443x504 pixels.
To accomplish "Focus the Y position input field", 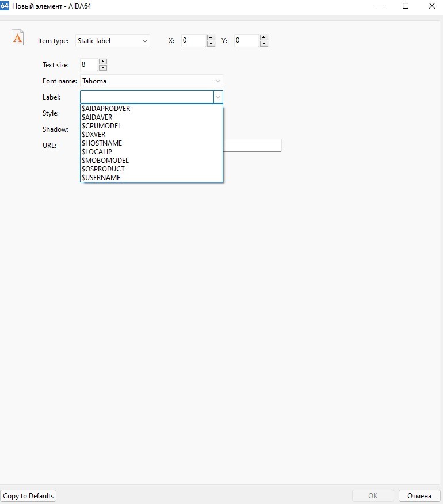I will [247, 40].
